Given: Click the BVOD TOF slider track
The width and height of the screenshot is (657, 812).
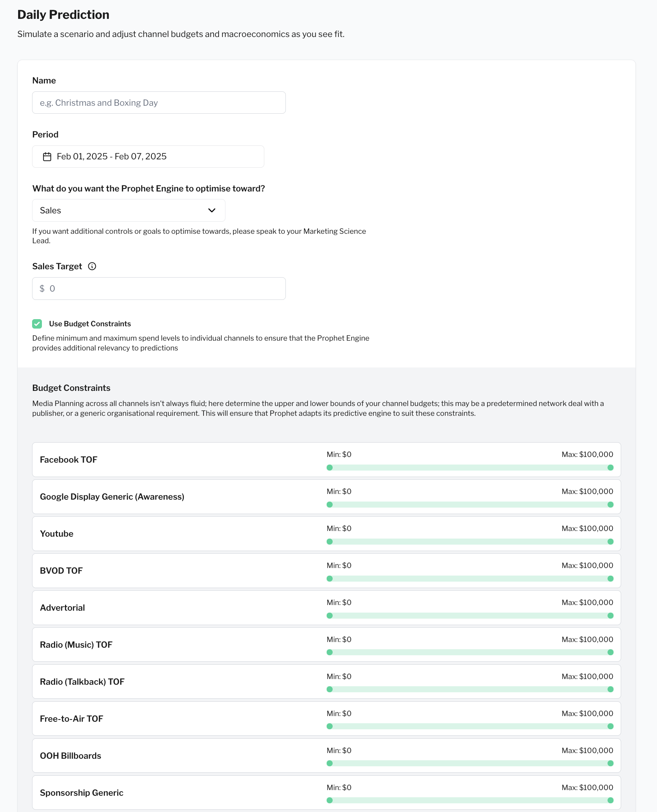Looking at the screenshot, I should tap(470, 579).
